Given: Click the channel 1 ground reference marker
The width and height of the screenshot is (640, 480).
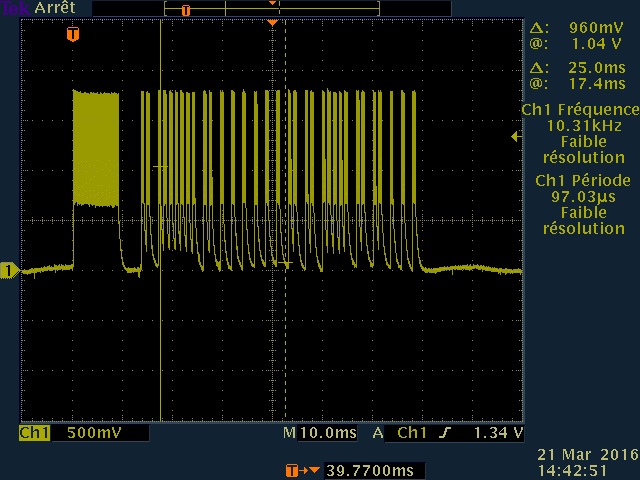Looking at the screenshot, I should coord(10,270).
